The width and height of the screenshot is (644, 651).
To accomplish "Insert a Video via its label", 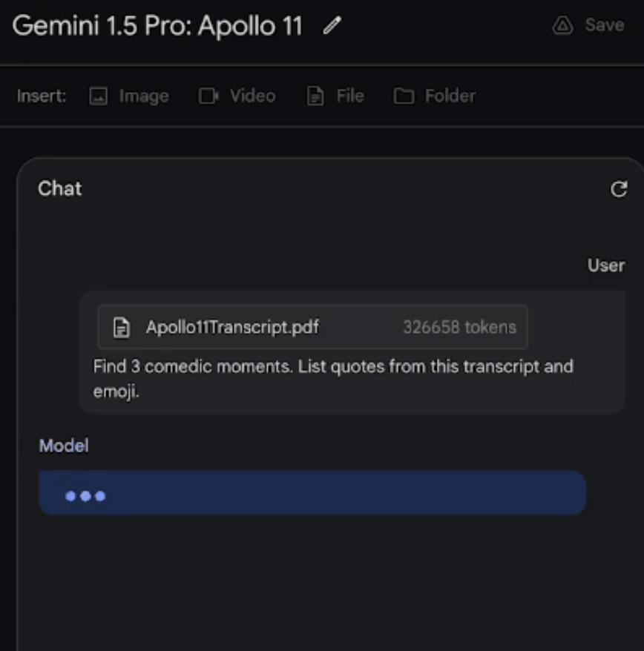I will pyautogui.click(x=252, y=96).
